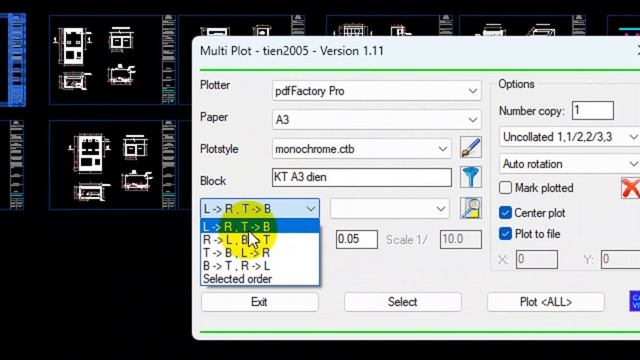Click the red X delete marks icon
640x360 pixels.
pos(631,188)
